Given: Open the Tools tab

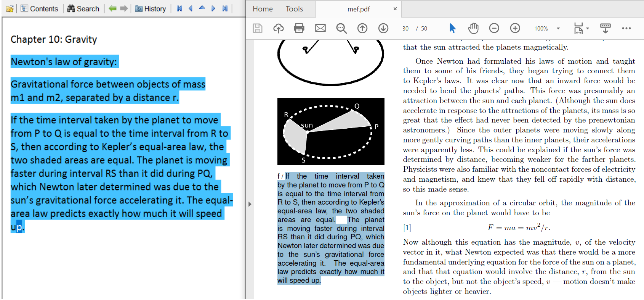Looking at the screenshot, I should [294, 9].
